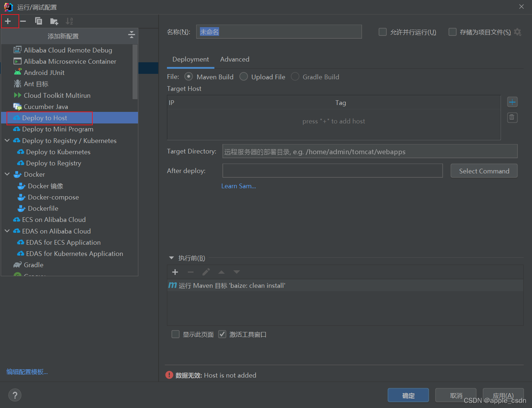Create a new configuration folder icon
The height and width of the screenshot is (408, 532).
coord(54,21)
